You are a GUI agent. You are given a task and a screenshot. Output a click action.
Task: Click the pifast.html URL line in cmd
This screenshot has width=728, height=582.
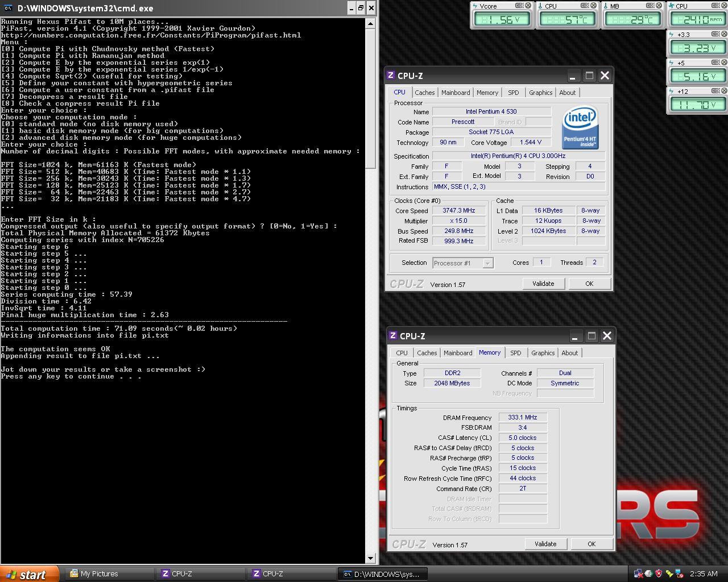click(151, 35)
